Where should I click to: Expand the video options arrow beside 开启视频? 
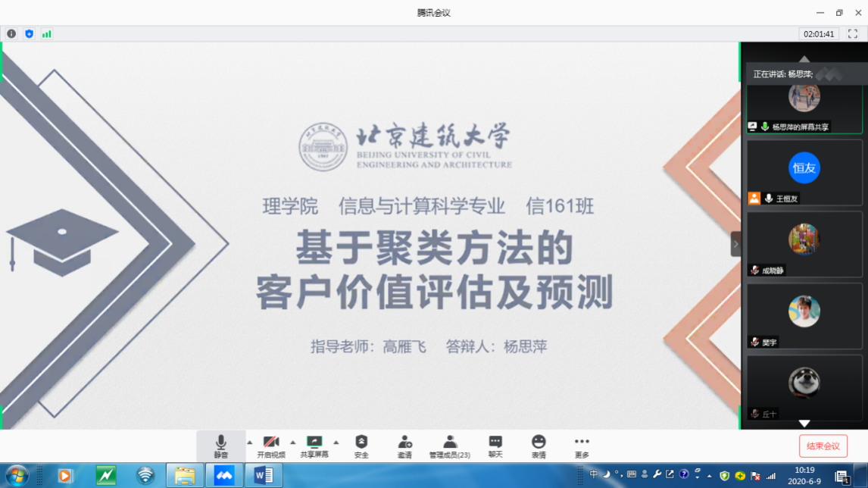(x=293, y=443)
